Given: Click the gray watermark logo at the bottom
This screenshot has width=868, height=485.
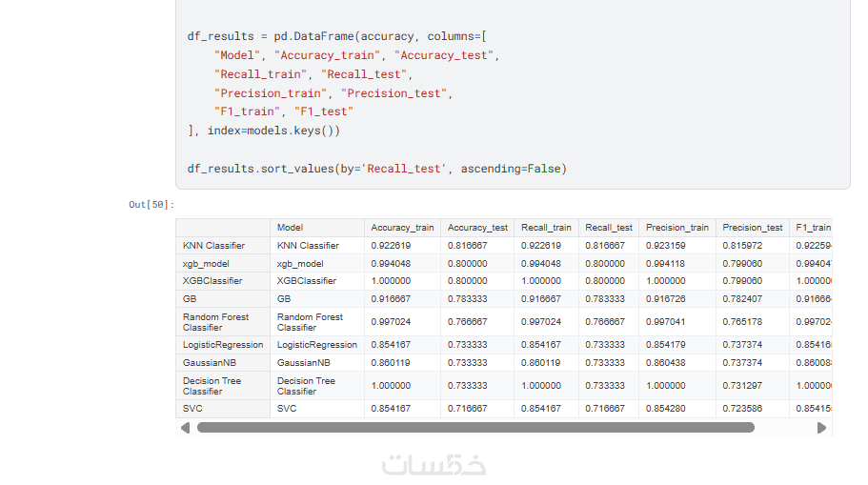Looking at the screenshot, I should (434, 464).
